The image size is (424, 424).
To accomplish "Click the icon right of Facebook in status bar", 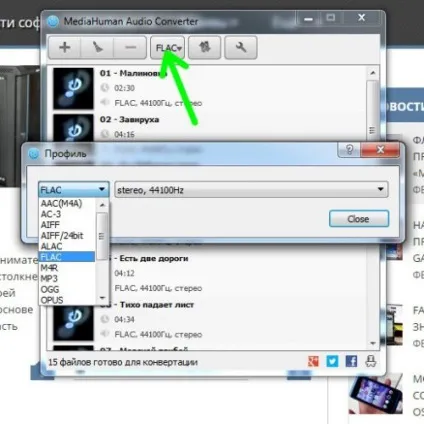I will tap(371, 361).
